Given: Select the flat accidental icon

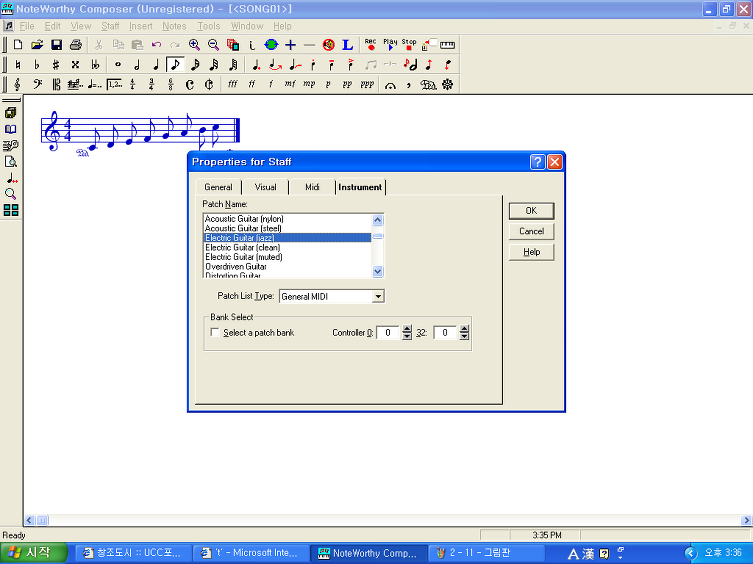Looking at the screenshot, I should [x=37, y=64].
